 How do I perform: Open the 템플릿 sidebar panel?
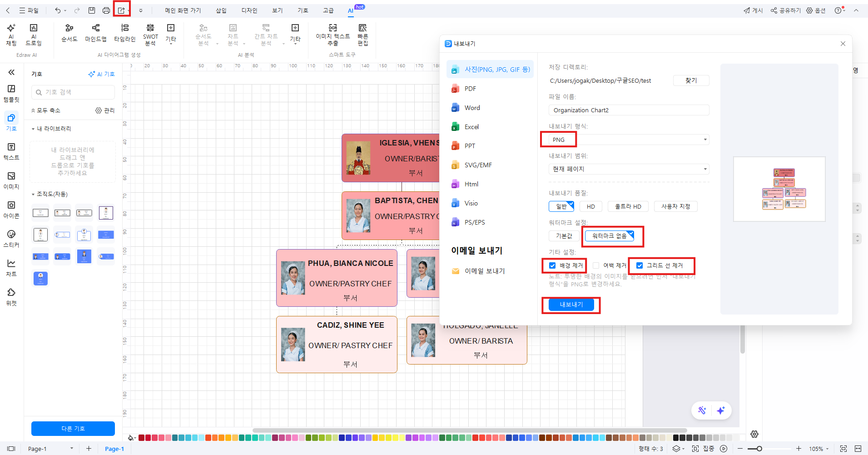point(11,94)
